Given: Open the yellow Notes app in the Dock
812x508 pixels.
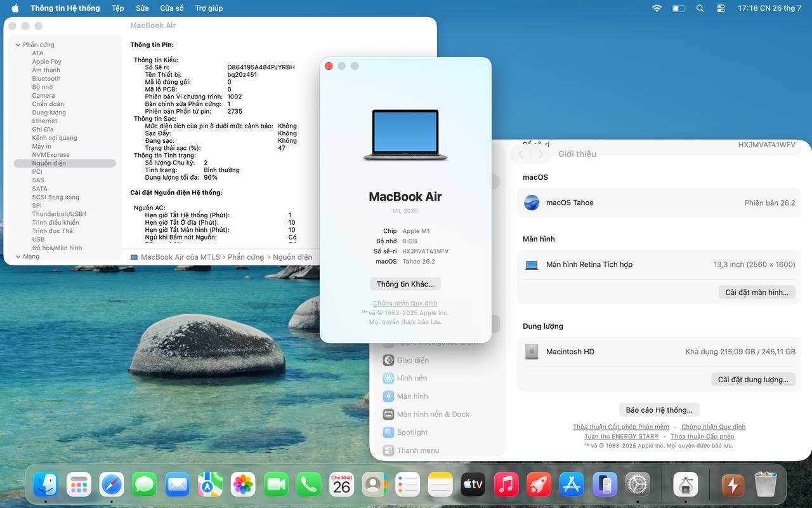Looking at the screenshot, I should point(440,485).
